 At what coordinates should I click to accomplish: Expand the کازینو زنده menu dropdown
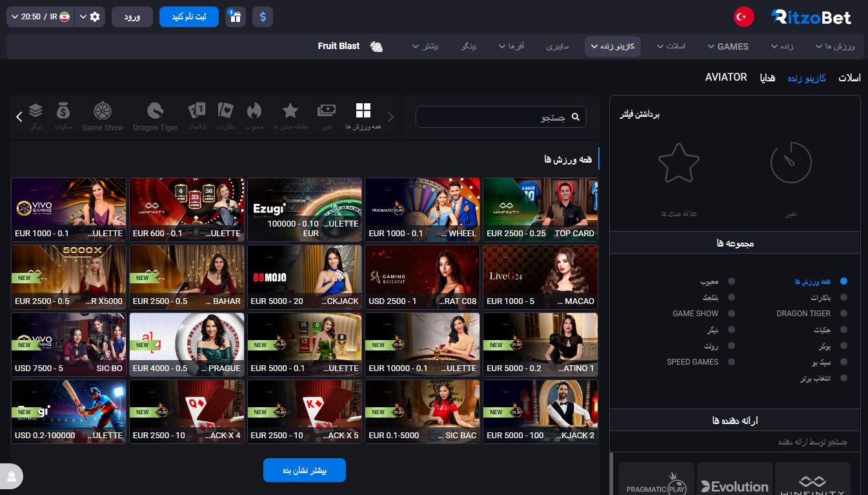612,46
